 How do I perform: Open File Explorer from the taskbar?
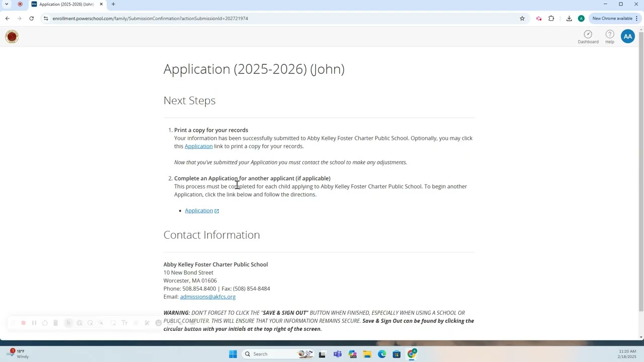[367, 354]
